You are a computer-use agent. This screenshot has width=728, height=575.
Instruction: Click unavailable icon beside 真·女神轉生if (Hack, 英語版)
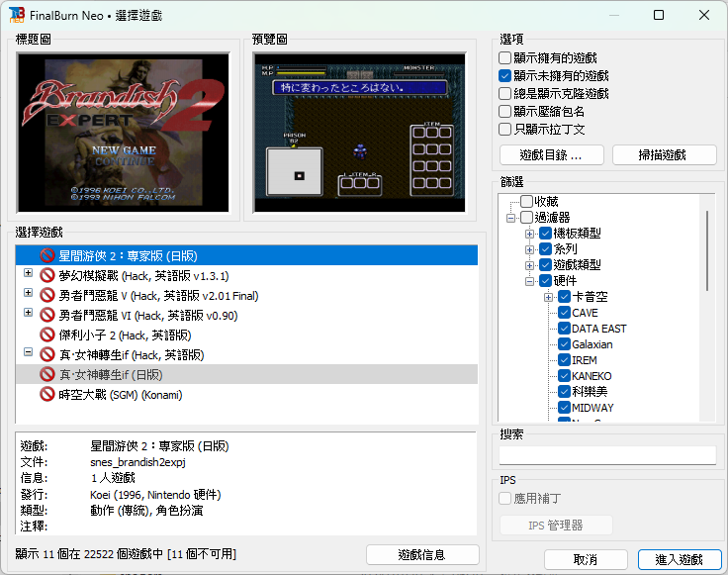click(x=47, y=354)
